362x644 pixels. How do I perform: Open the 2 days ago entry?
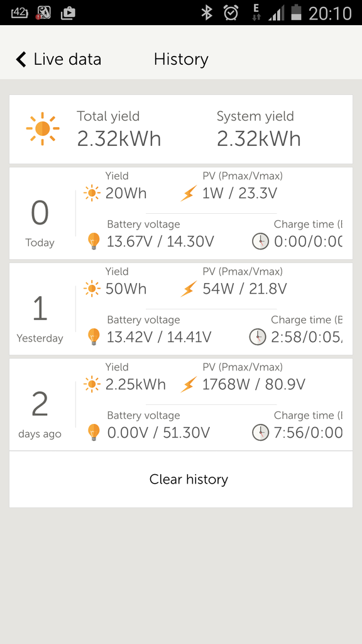pos(181,404)
